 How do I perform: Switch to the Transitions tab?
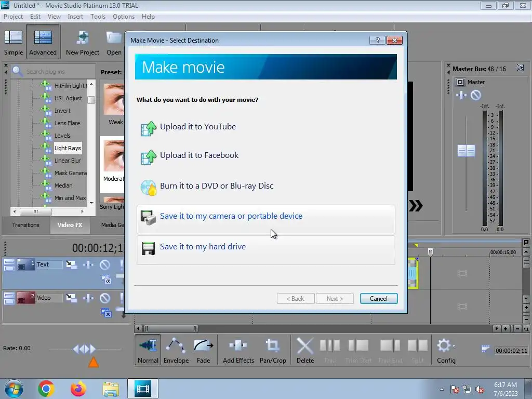pyautogui.click(x=26, y=225)
